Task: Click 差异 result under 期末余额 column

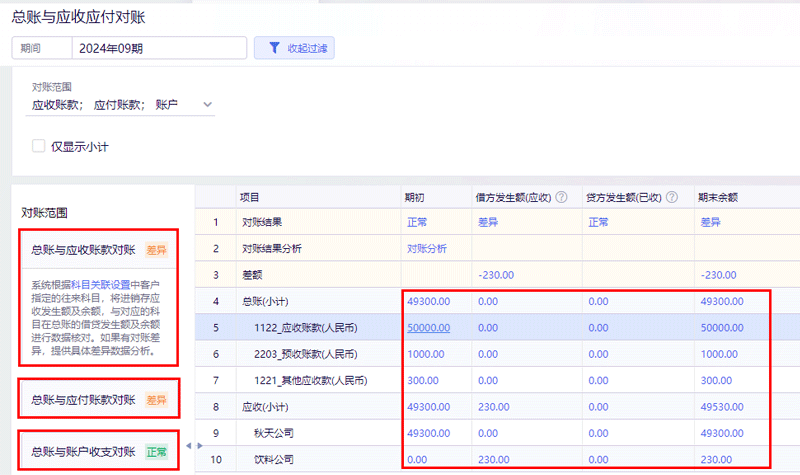Action: [x=710, y=222]
